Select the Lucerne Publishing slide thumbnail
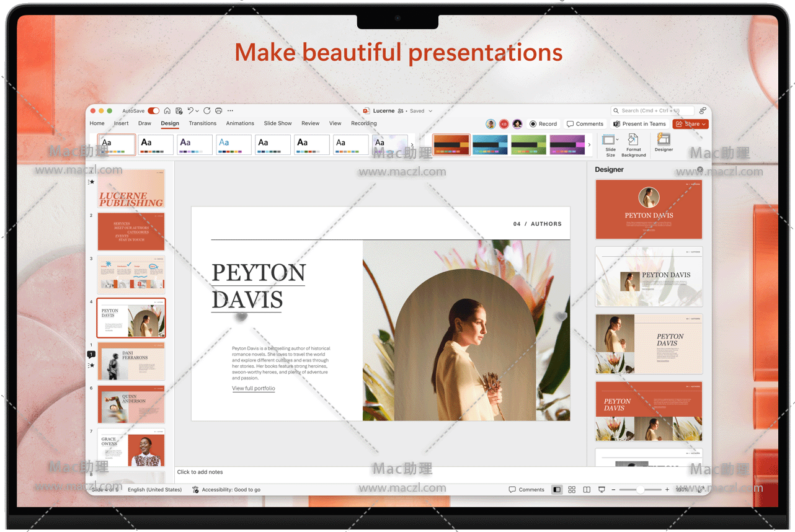The image size is (795, 532). click(131, 188)
